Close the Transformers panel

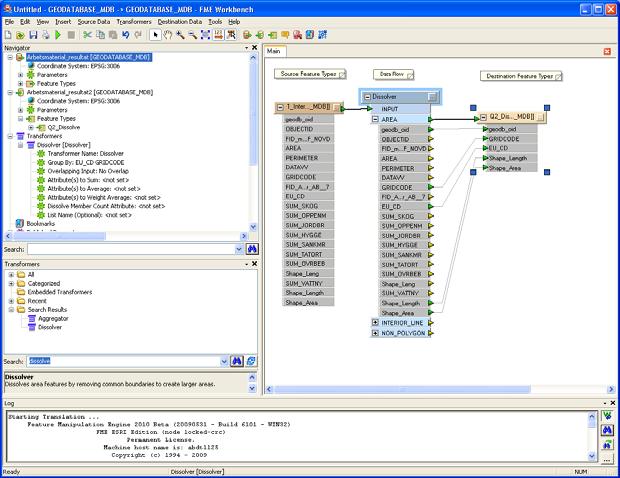click(x=254, y=264)
